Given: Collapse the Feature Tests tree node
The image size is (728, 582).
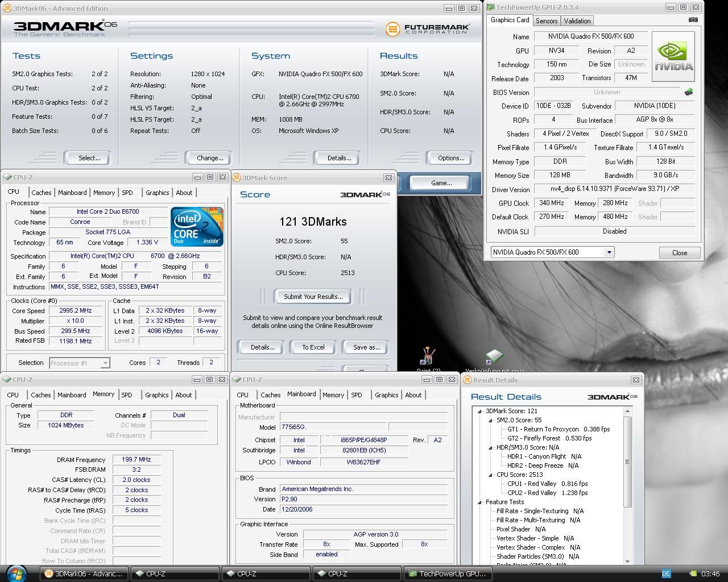Looking at the screenshot, I should [479, 502].
